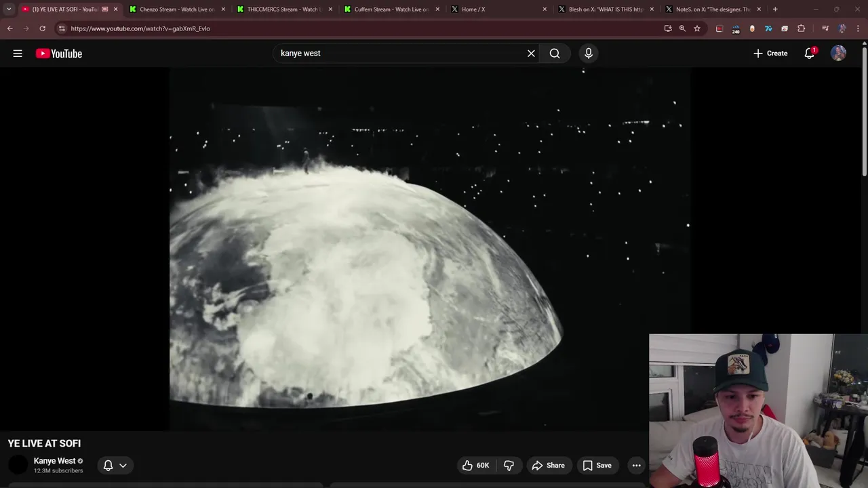The image size is (868, 488).
Task: Clear the 'kanye west' search text
Action: 531,54
